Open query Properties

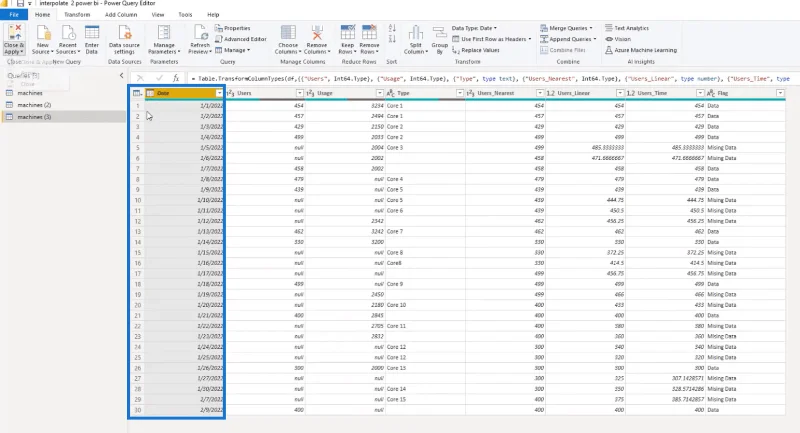[x=233, y=28]
